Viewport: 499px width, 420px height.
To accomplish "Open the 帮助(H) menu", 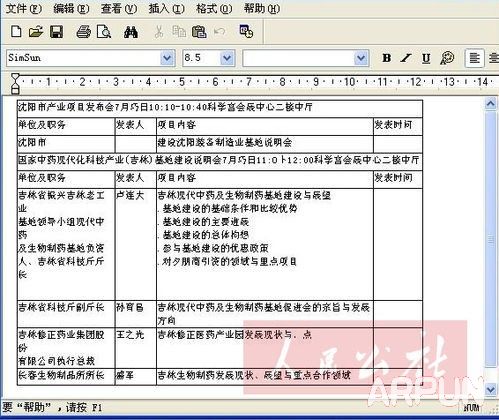I will pos(262,8).
